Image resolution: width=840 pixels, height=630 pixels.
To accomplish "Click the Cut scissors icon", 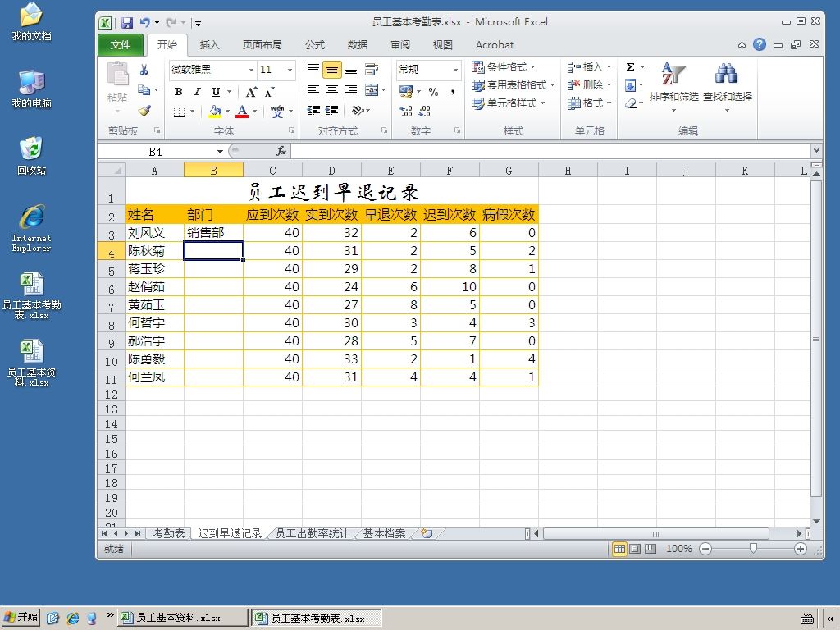I will coord(144,70).
